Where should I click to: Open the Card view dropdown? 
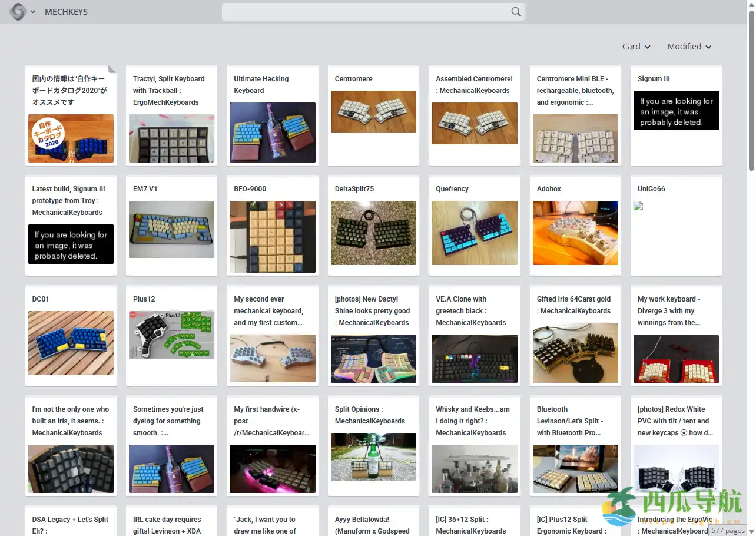[636, 47]
